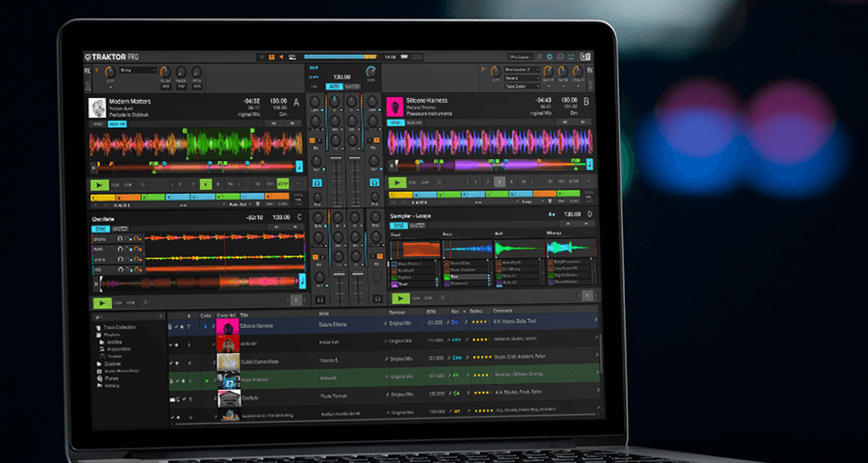Click the speaker icon in the header

282,56
